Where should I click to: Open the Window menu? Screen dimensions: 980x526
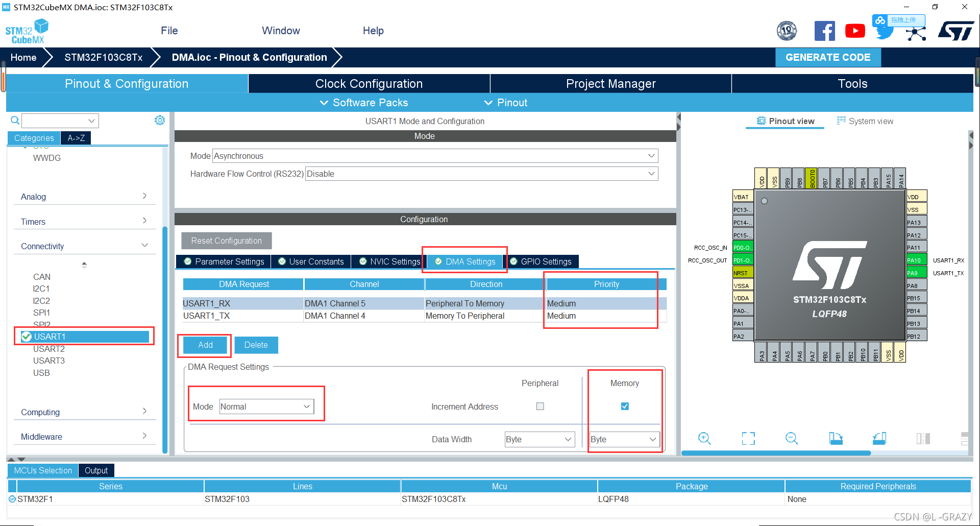click(281, 31)
